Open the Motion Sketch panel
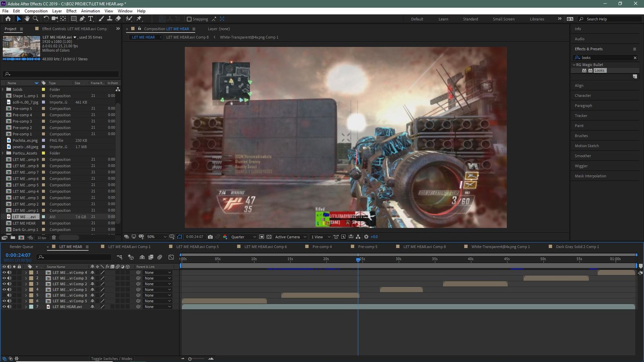 pyautogui.click(x=587, y=146)
